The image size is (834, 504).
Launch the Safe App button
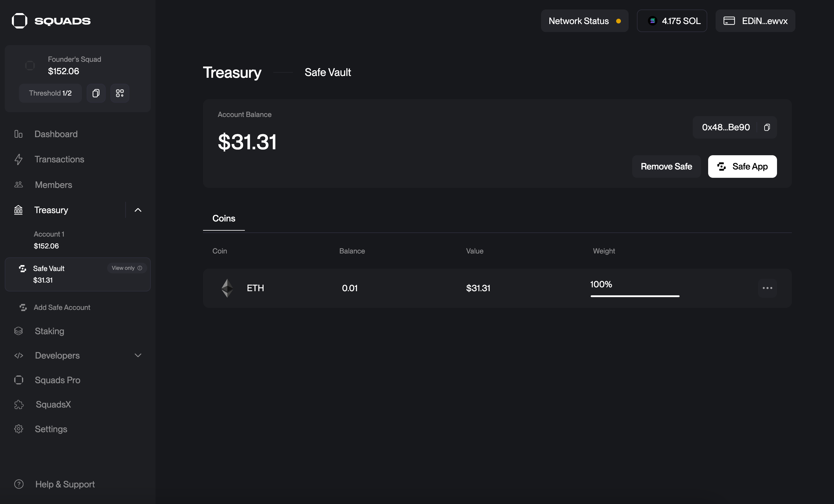(742, 167)
